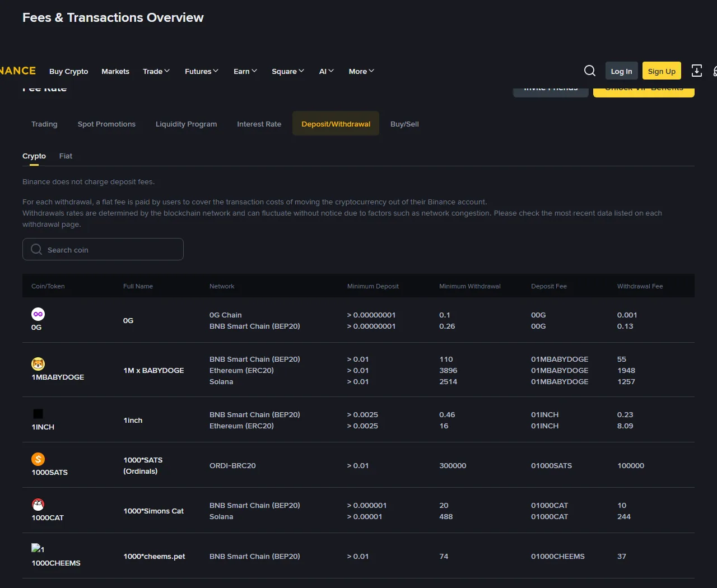Viewport: 717px width, 588px height.
Task: Expand the AI dropdown menu
Action: pyautogui.click(x=327, y=71)
